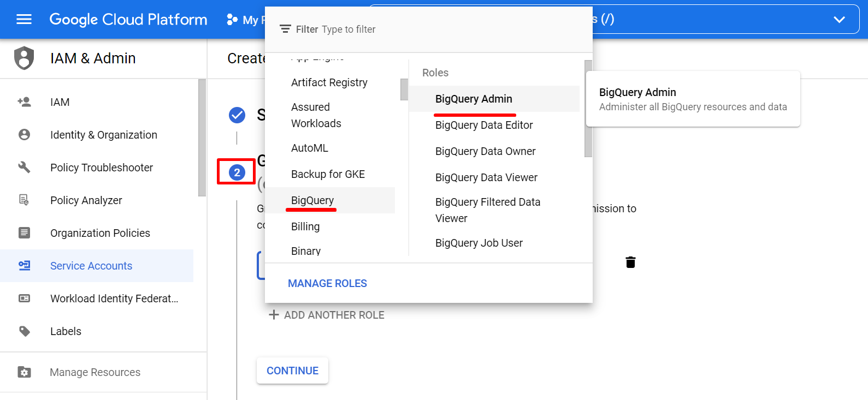The width and height of the screenshot is (868, 400).
Task: Click the Policy Troubleshooter wrench icon
Action: (x=24, y=167)
